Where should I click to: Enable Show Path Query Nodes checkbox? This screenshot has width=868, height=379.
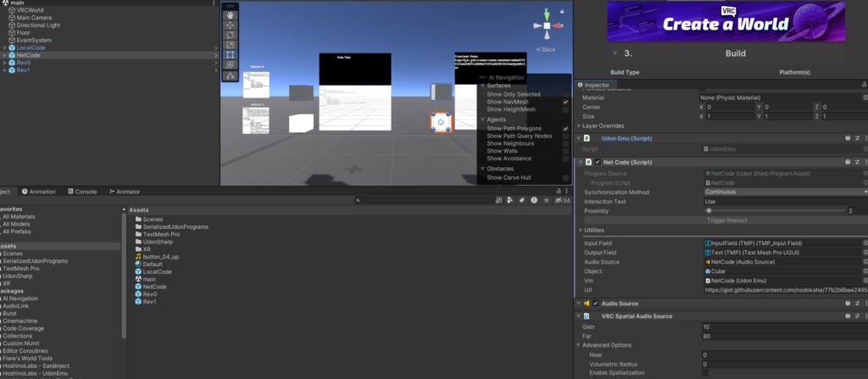click(565, 137)
